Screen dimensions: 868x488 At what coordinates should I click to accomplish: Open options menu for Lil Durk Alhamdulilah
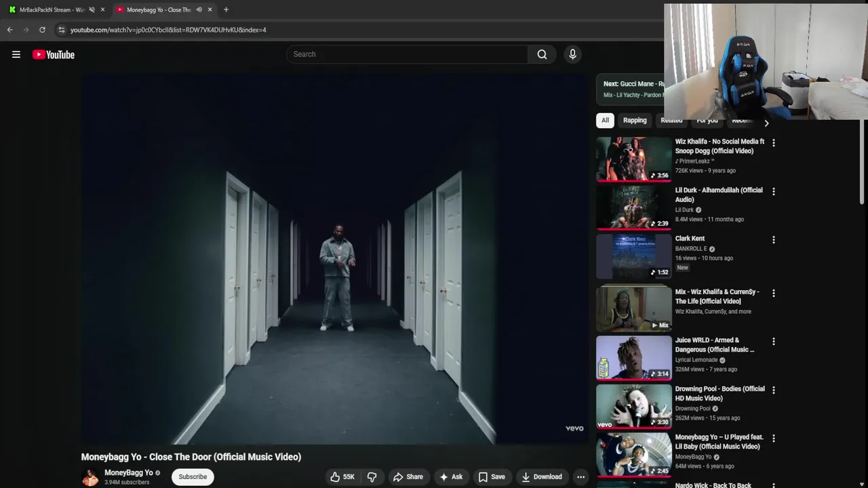click(774, 192)
